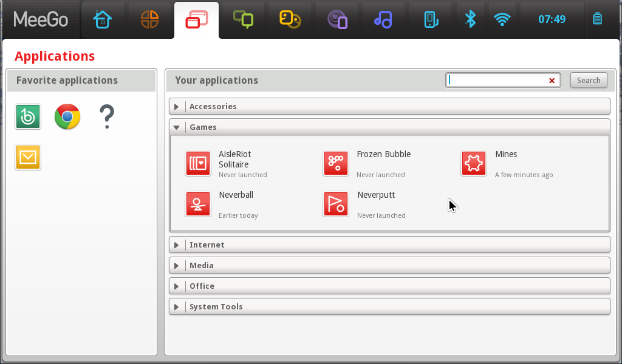Click "Never launched" under AisleRiot Solitaire
The height and width of the screenshot is (364, 622).
pos(243,175)
